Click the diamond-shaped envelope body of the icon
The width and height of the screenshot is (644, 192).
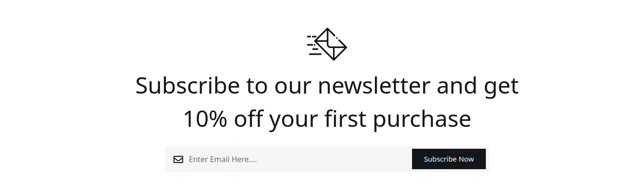tap(332, 44)
